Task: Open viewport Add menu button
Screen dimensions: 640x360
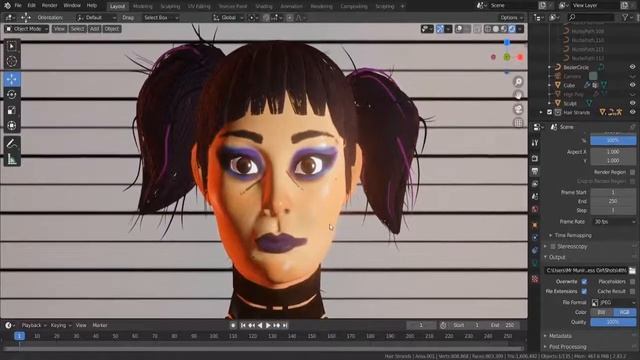Action: (94, 29)
